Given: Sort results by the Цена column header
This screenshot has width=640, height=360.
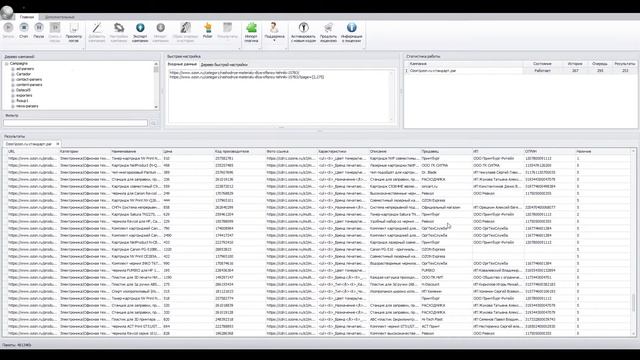Looking at the screenshot, I should pyautogui.click(x=187, y=151).
